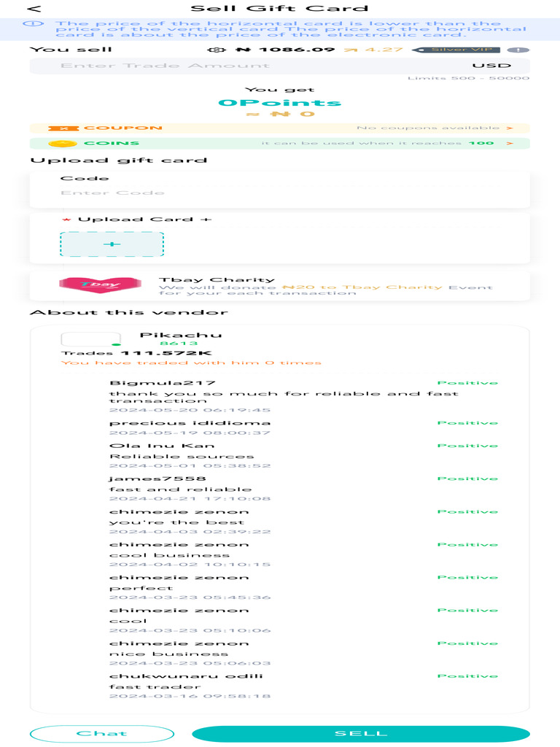Screen dimensions: 560x747
Task: Tap review text 'you're the best'
Action: coord(176,522)
